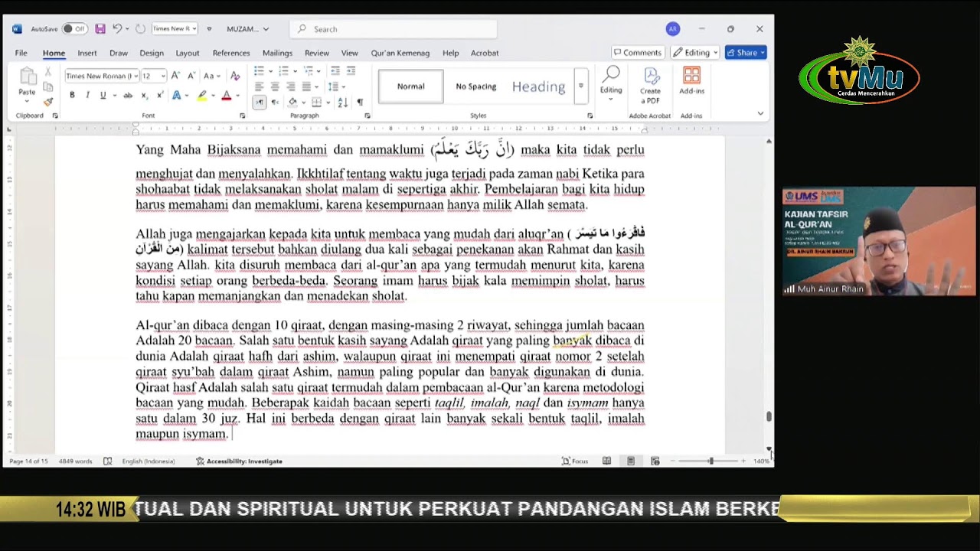Open the shading paint bucket

pos(292,102)
